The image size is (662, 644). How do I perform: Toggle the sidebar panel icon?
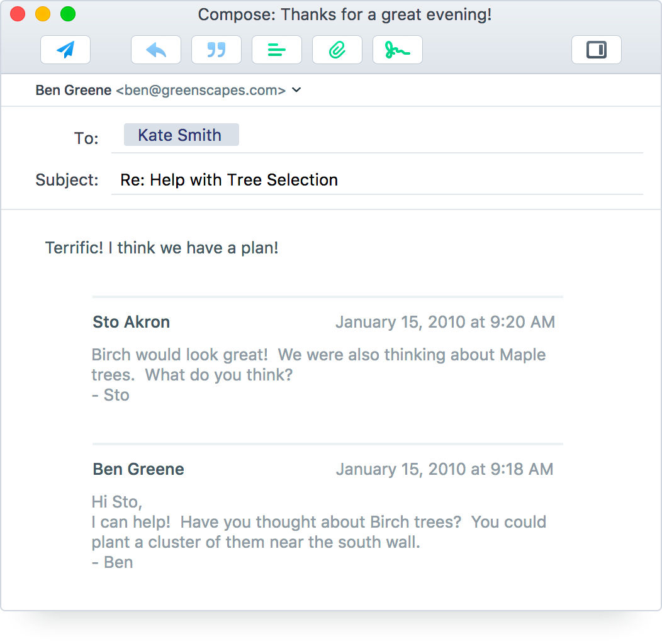(x=596, y=50)
